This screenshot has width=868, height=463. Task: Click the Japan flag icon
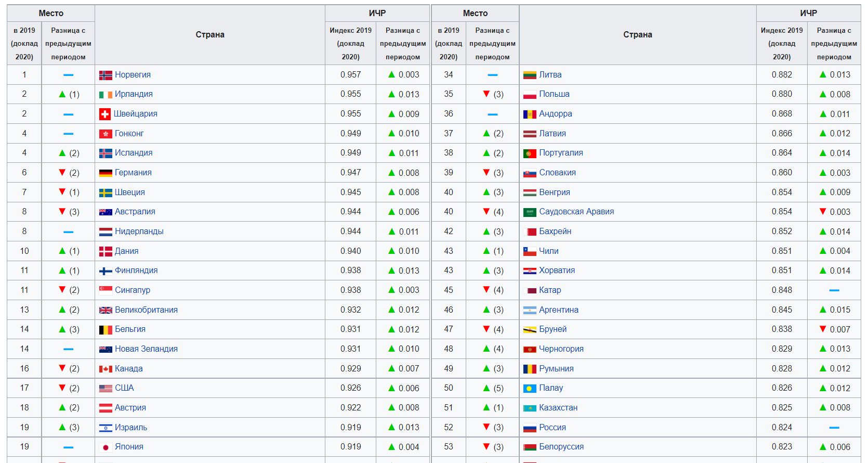(106, 447)
